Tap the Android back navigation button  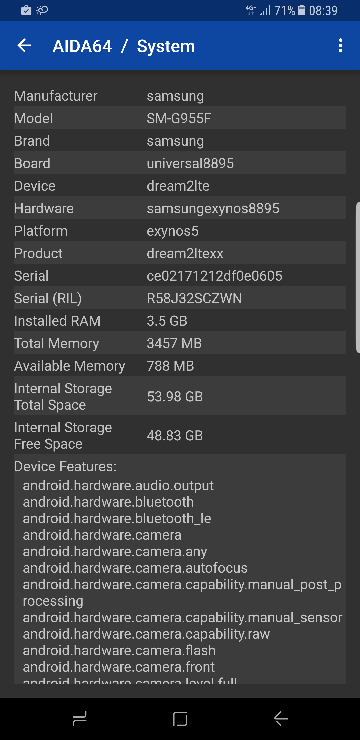point(281,719)
